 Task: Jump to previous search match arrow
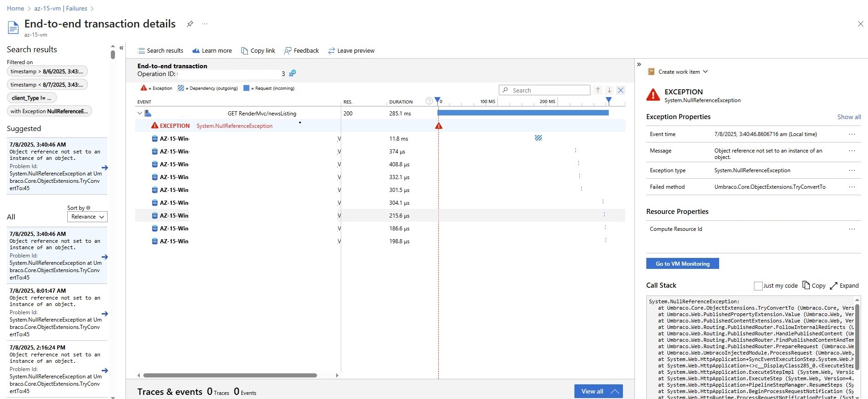point(598,90)
